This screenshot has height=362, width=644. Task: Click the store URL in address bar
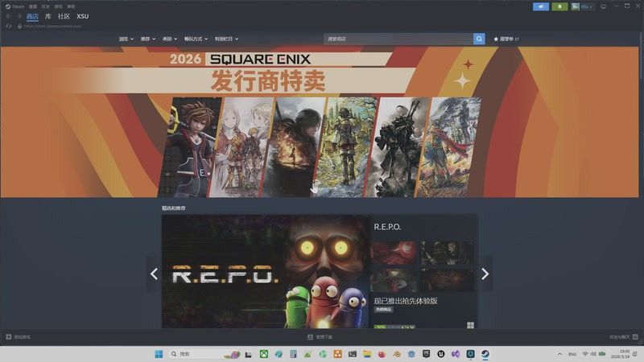[x=52, y=27]
